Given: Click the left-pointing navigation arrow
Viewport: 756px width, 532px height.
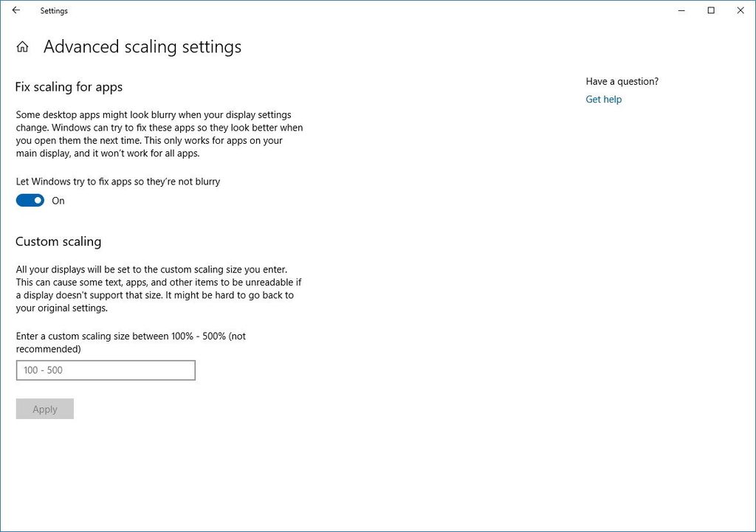Looking at the screenshot, I should [x=15, y=10].
